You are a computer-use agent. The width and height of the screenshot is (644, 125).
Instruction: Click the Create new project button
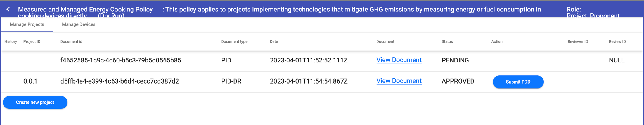(35, 102)
